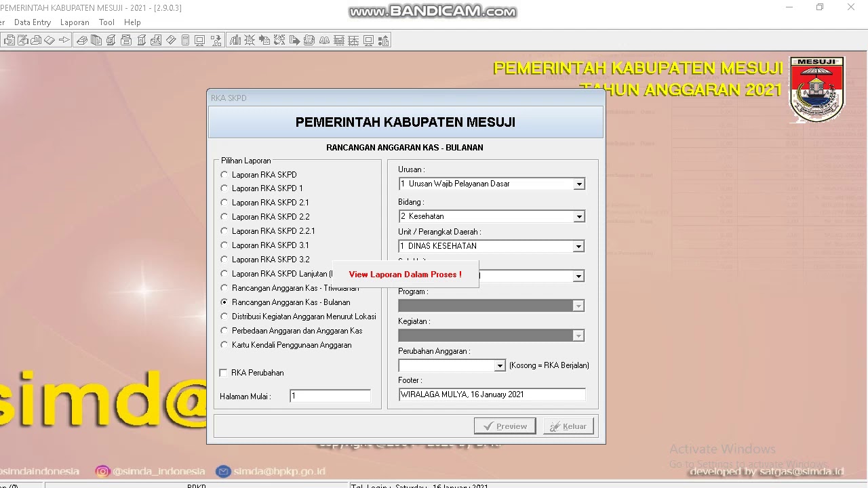868x488 pixels.
Task: Click the calculator icon in the toolbar
Action: [x=185, y=41]
